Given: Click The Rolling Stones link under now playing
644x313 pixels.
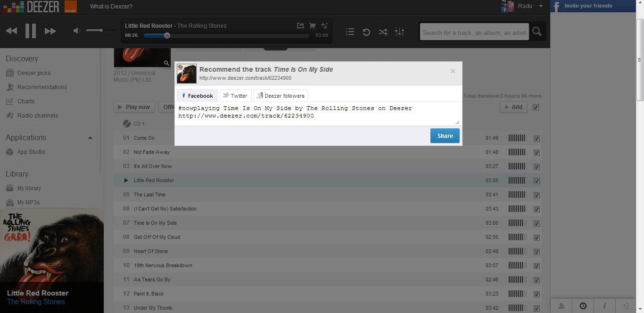Looking at the screenshot, I should coord(36,302).
